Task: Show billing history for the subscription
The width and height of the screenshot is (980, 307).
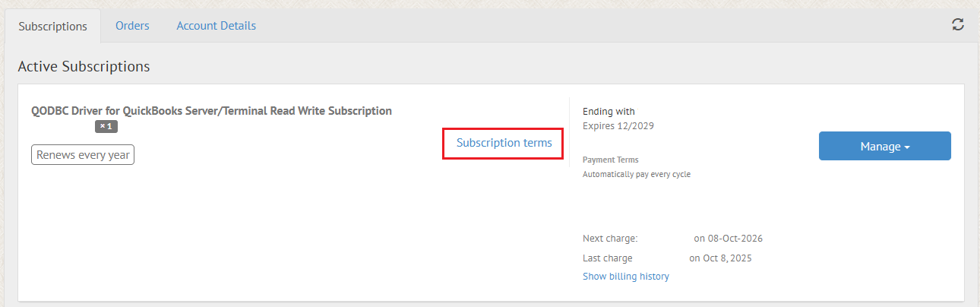Action: 625,276
